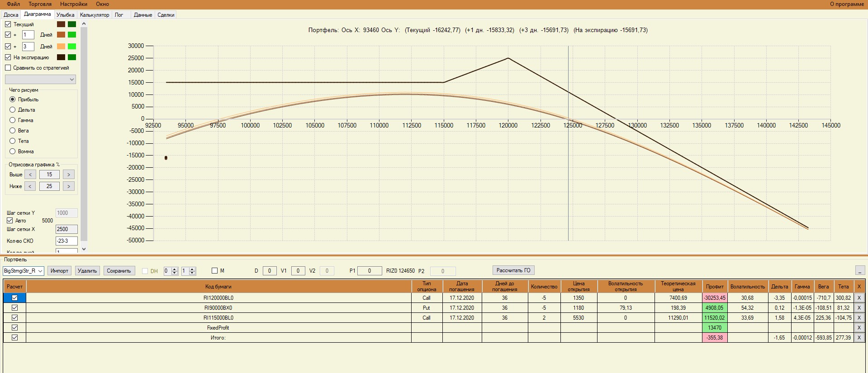The width and height of the screenshot is (868, 373).
Task: Click the X button on the RI115000BL0 row
Action: click(859, 318)
